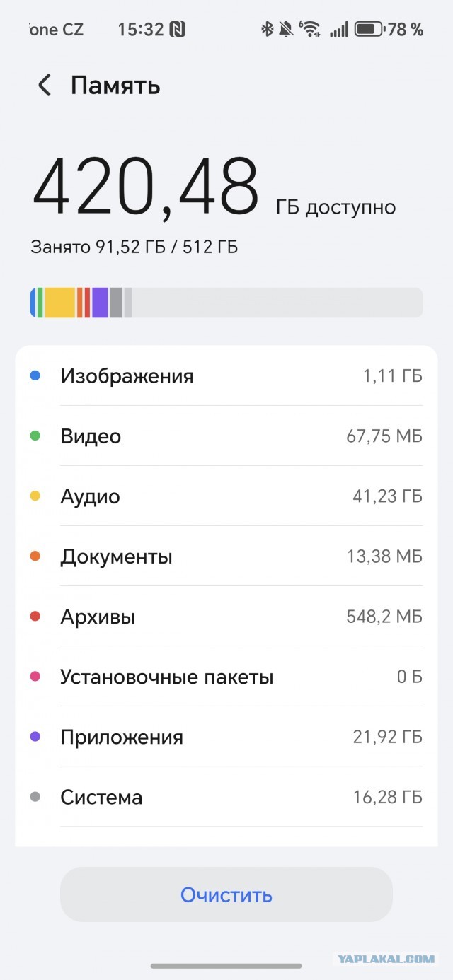Tap the NFC icon in the status bar
453x980 pixels.
179,29
